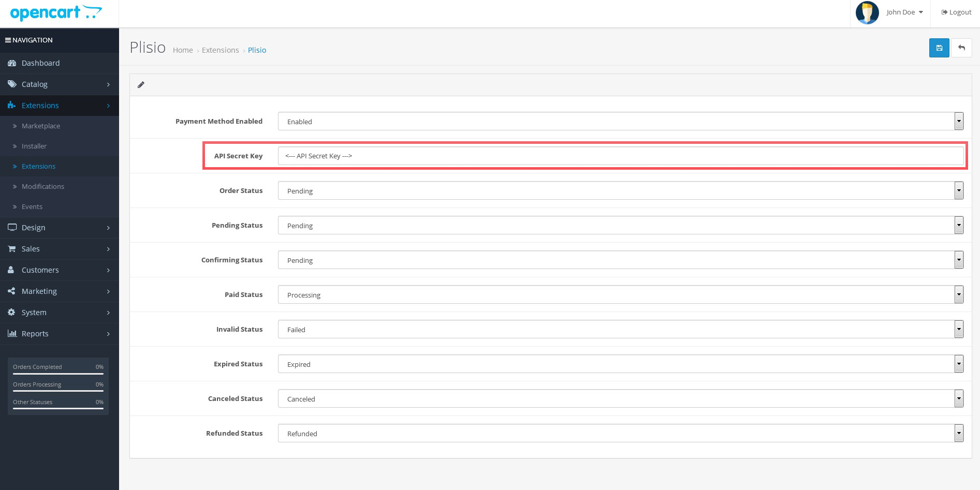
Task: Open Dashboard in the navigation
Action: click(60, 63)
